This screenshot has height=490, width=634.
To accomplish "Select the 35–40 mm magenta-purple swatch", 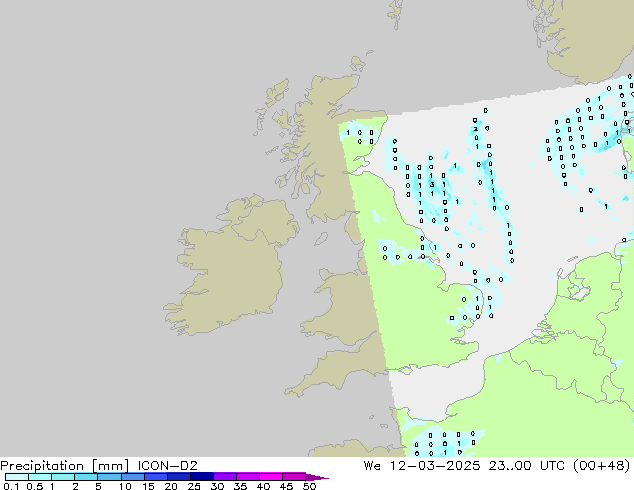I will [x=247, y=477].
